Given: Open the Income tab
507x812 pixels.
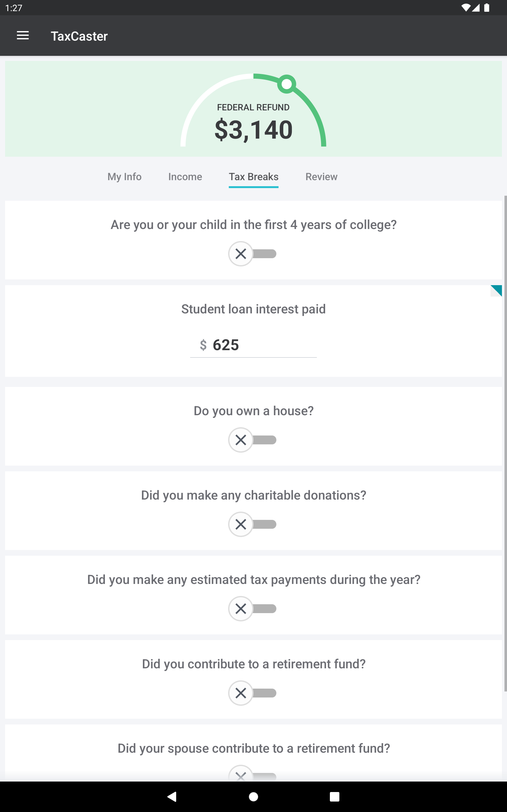Looking at the screenshot, I should point(185,177).
